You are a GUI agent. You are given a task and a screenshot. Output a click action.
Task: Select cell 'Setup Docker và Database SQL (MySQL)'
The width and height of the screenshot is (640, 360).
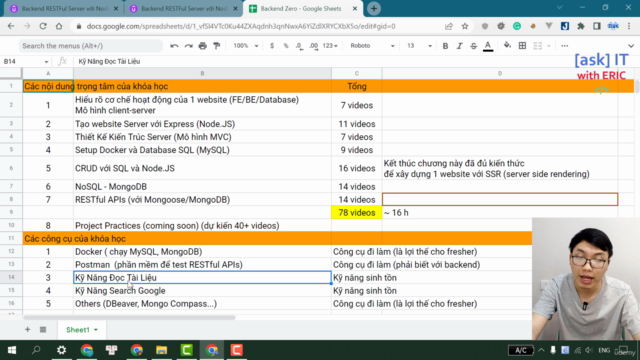(x=202, y=150)
